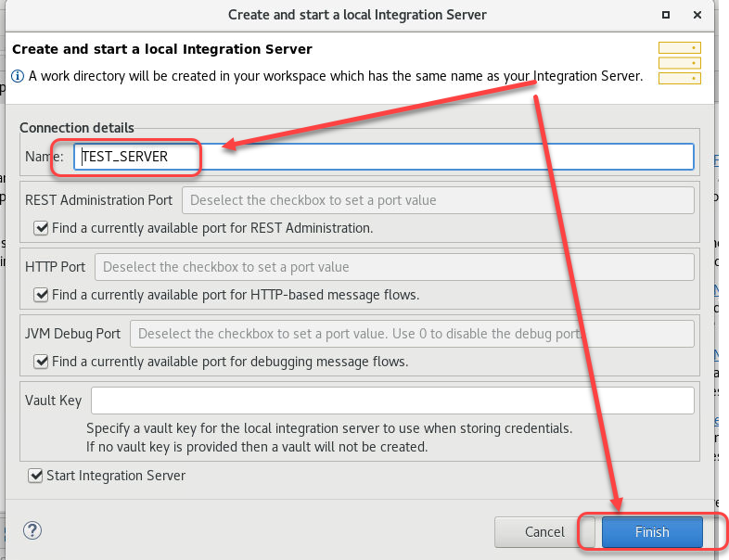
Task: Click the dialog title bar text
Action: 357,15
